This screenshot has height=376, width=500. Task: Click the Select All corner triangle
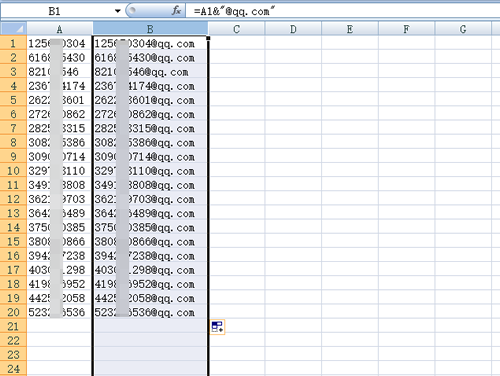14,29
